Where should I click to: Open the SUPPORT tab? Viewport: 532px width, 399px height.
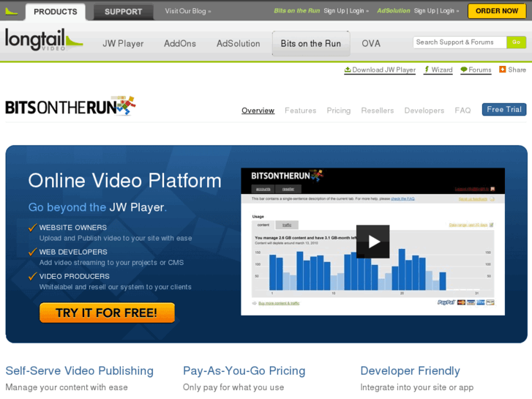click(123, 12)
